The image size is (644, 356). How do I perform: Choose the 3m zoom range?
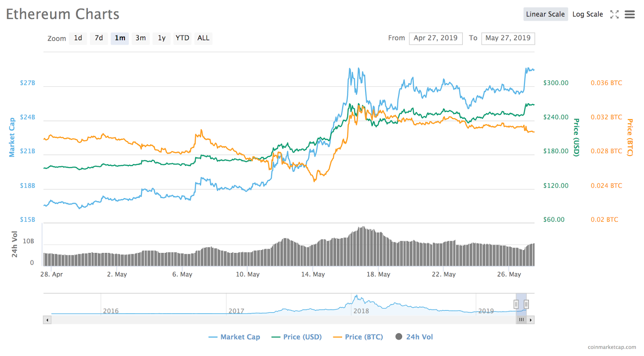[x=141, y=38]
